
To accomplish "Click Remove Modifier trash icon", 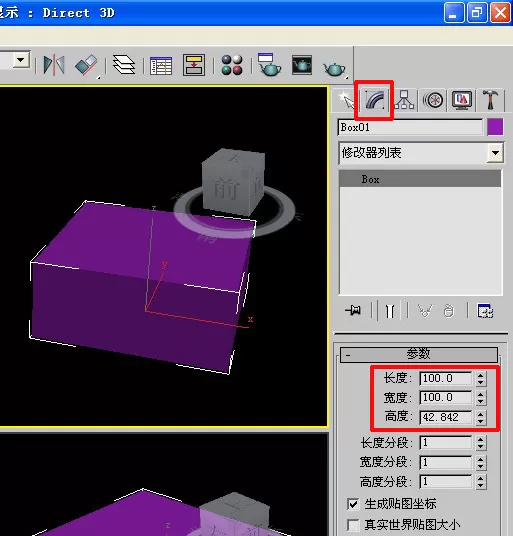I will point(449,311).
